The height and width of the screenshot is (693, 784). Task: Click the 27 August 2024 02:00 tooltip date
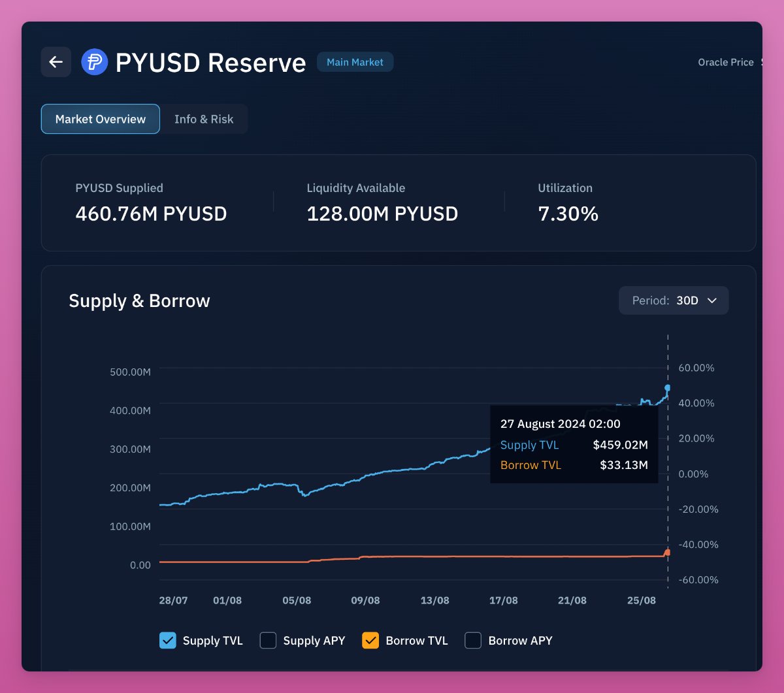pos(561,424)
